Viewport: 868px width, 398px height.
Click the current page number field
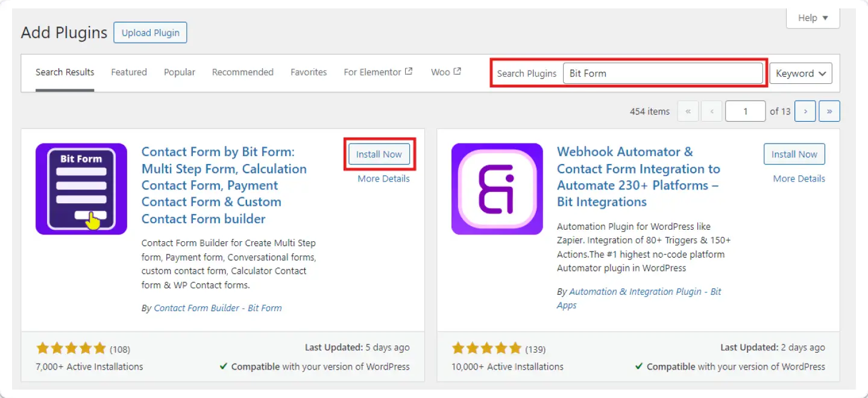click(x=745, y=111)
